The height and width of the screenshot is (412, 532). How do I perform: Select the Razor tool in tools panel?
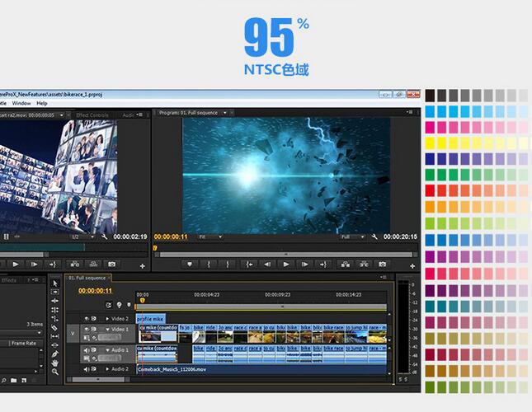click(x=54, y=327)
